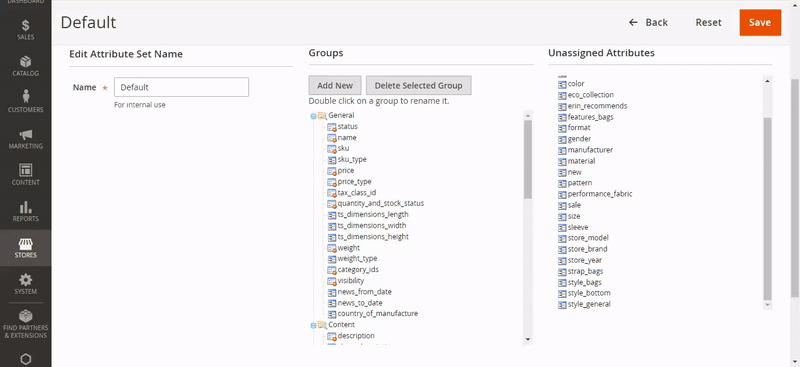Select ts_dimensions_length attribute
The height and width of the screenshot is (367, 800).
click(373, 215)
